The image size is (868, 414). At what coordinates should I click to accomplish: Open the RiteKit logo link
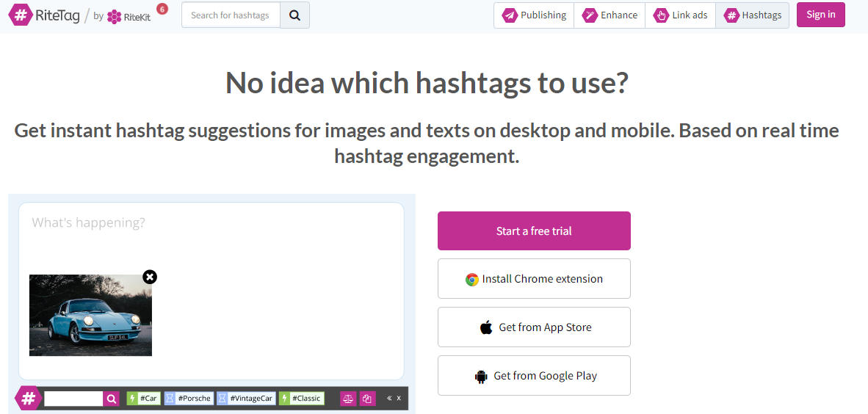pyautogui.click(x=129, y=17)
